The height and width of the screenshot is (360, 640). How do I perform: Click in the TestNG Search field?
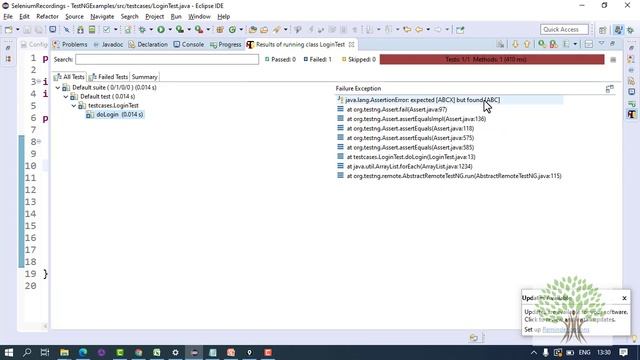pyautogui.click(x=167, y=60)
